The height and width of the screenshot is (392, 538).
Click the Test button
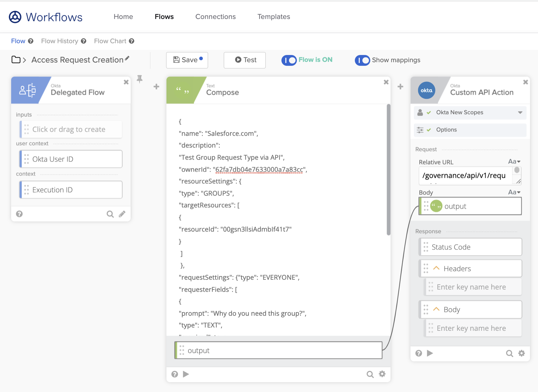(244, 60)
